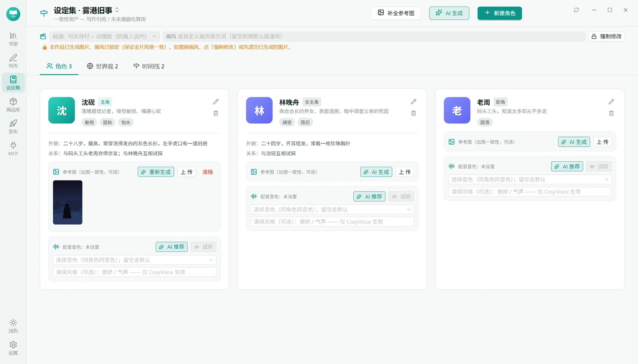This screenshot has width=638, height=364.
Task: Open the 设置 settings gear icon
Action: [x=13, y=348]
